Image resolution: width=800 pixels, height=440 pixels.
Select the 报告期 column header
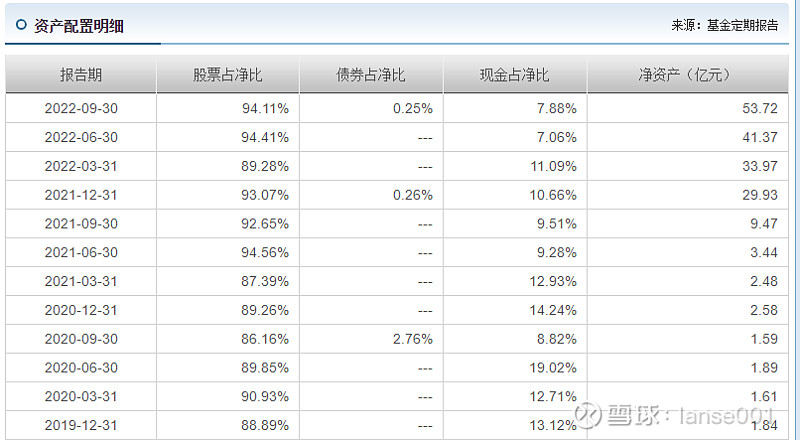click(x=81, y=75)
